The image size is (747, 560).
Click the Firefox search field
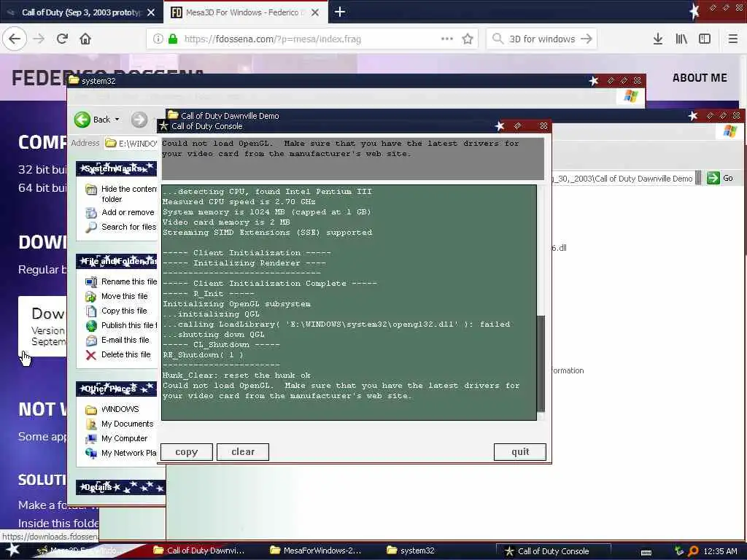[542, 39]
